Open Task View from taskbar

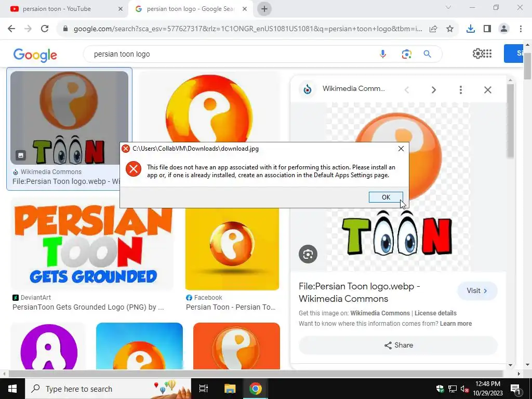click(x=204, y=389)
